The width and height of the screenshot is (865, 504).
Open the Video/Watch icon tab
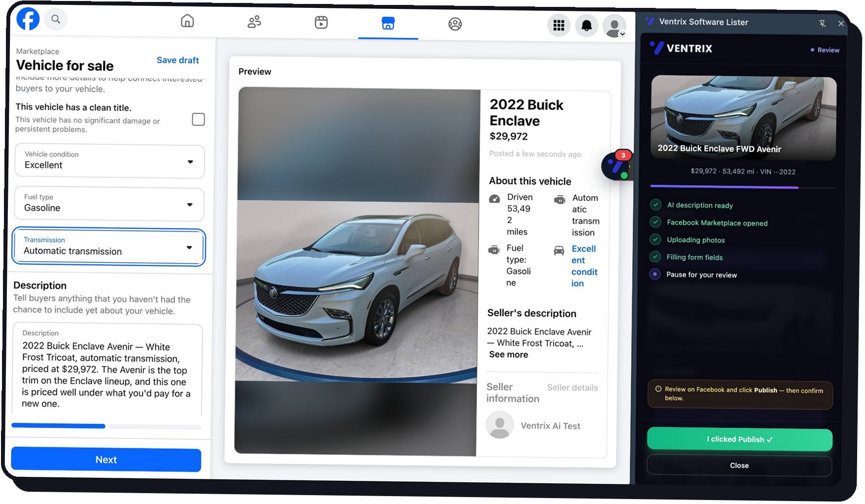point(321,22)
